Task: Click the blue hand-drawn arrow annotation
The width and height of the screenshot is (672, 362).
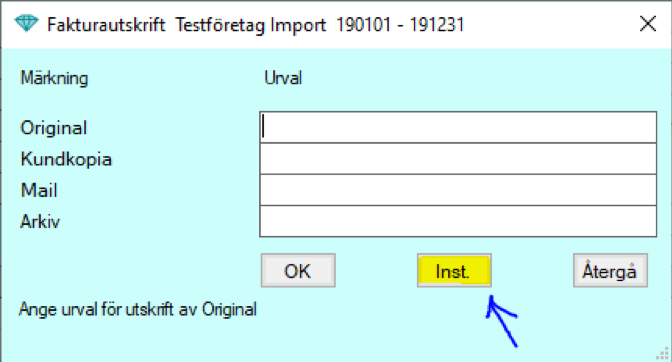Action: 501,320
